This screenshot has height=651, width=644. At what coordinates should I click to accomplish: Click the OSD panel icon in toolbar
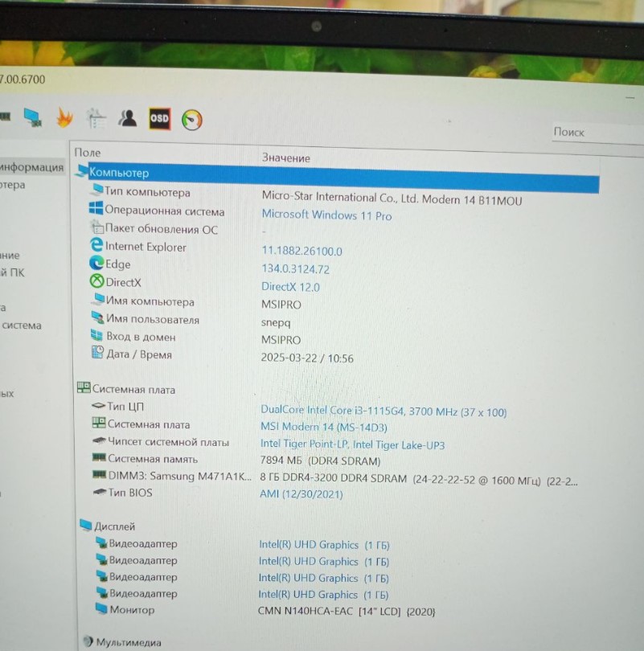[x=159, y=118]
